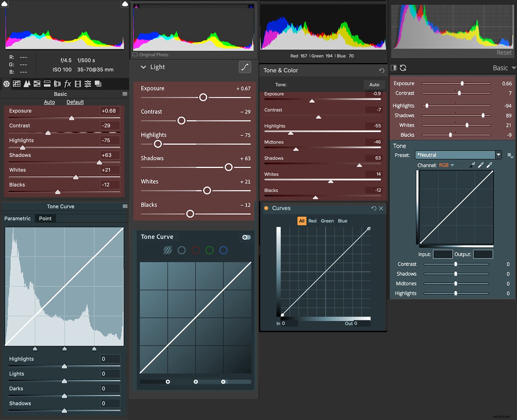Viewport: 517px width, 420px height.
Task: Open the Lens Corrections panel icon
Action: pyautogui.click(x=57, y=84)
